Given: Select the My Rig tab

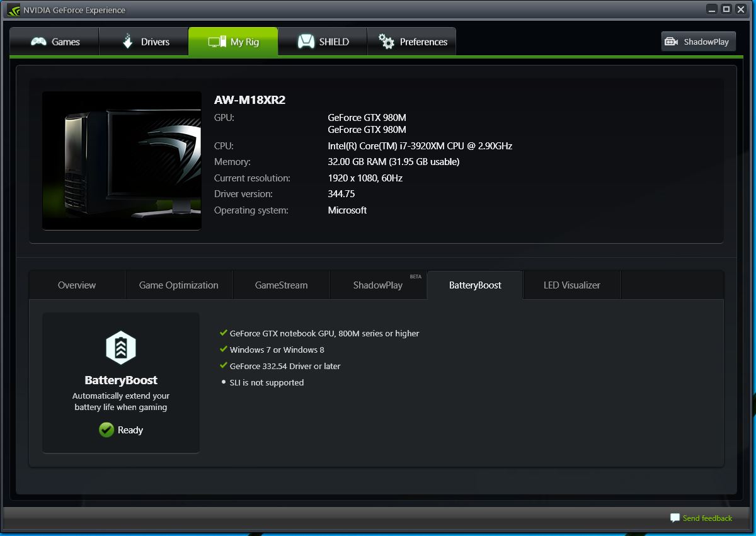Looking at the screenshot, I should 233,42.
